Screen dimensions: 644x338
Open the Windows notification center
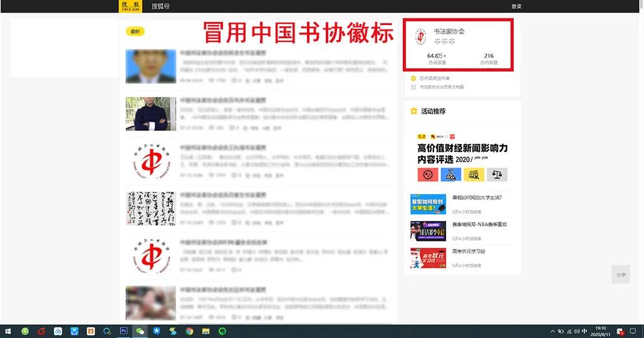633,332
